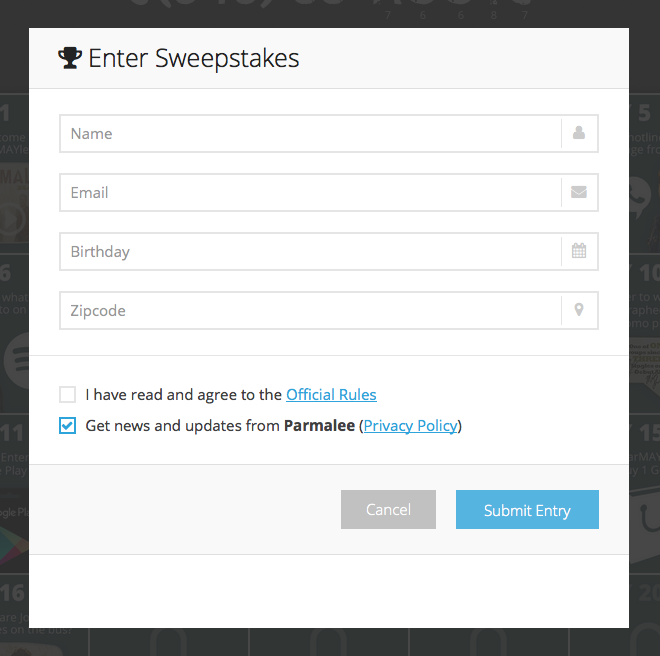The image size is (660, 656).
Task: Open the calendar icon in Birthday field
Action: [x=579, y=251]
